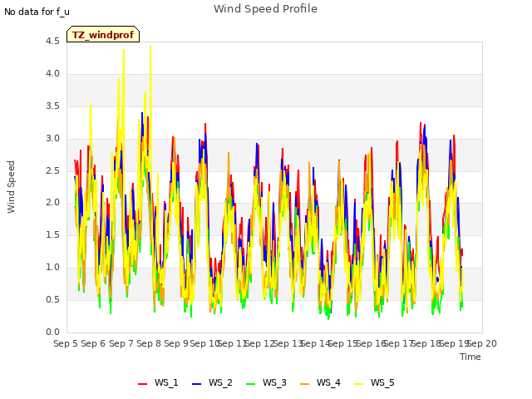Click the orange WS_4 legend swatch

pos(305,383)
